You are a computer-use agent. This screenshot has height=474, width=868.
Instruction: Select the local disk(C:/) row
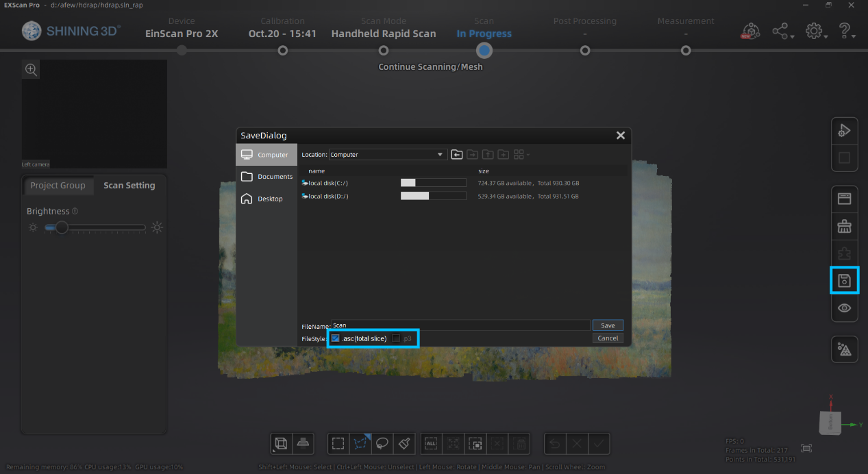click(x=464, y=183)
